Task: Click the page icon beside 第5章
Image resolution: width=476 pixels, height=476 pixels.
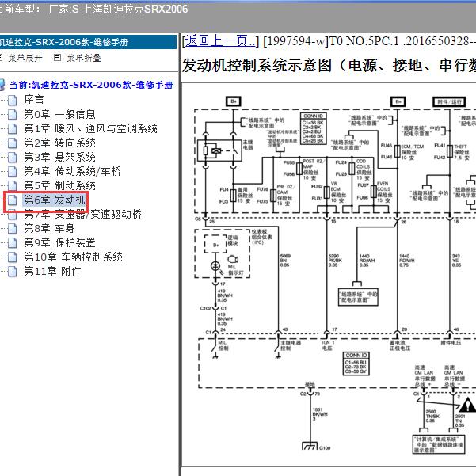Action: tap(13, 185)
